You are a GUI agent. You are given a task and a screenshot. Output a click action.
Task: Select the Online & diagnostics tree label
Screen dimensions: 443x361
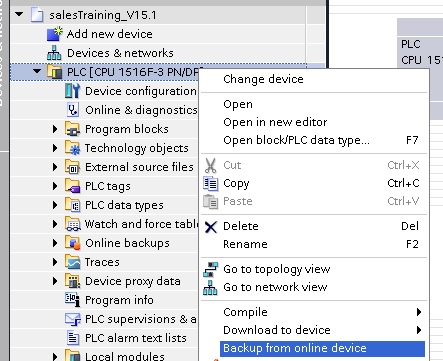pyautogui.click(x=141, y=110)
